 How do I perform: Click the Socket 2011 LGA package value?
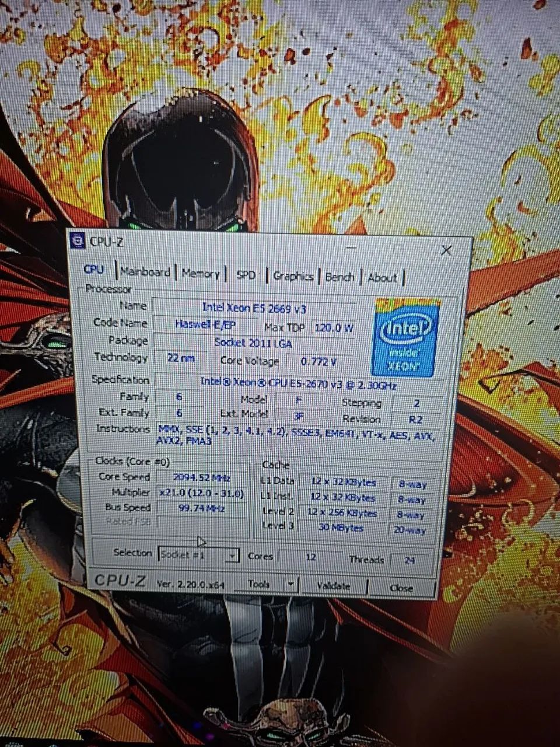(x=253, y=343)
